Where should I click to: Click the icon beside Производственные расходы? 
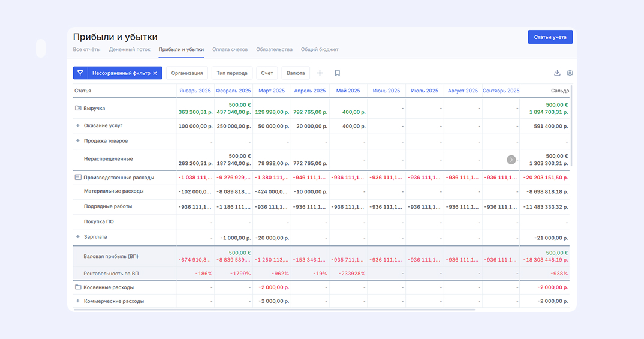coord(78,178)
